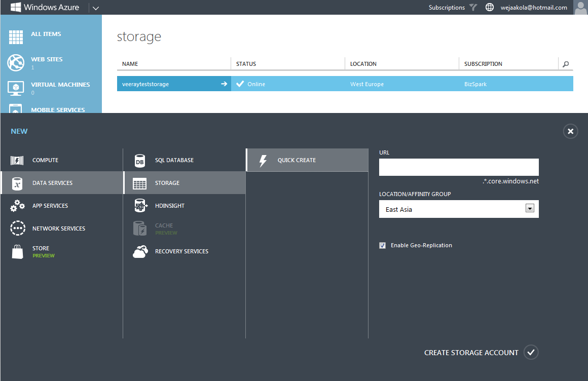Open the user avatar icon
This screenshot has height=381, width=588.
coord(580,7)
